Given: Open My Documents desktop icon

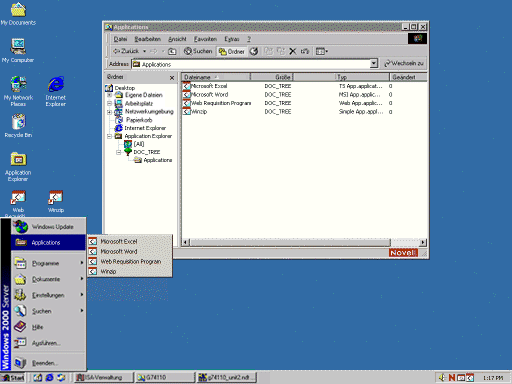Looking at the screenshot, I should (x=18, y=14).
